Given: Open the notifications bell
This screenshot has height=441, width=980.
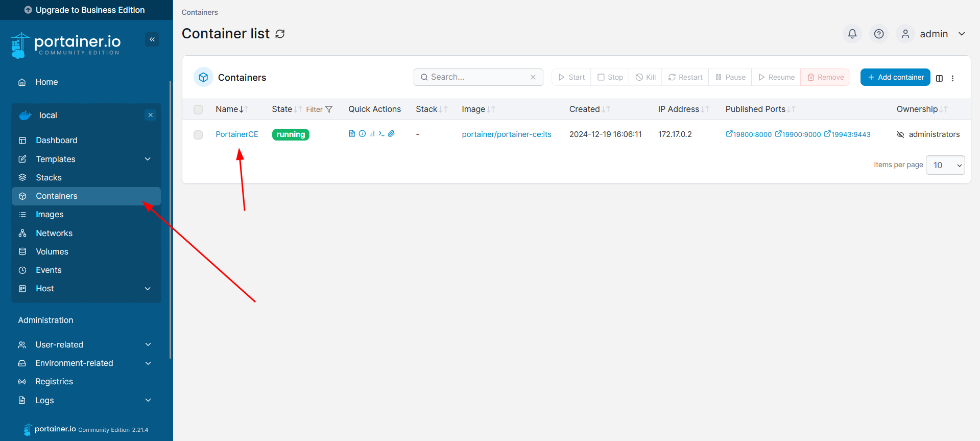Looking at the screenshot, I should point(852,34).
